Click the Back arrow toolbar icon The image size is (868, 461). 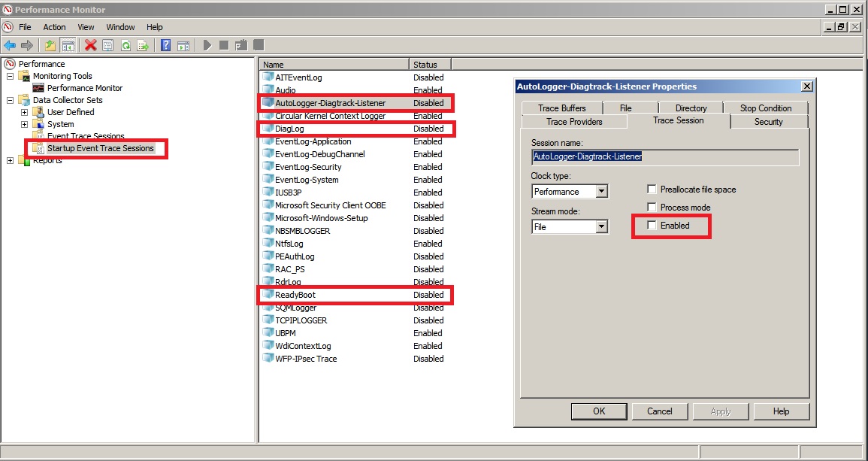10,45
